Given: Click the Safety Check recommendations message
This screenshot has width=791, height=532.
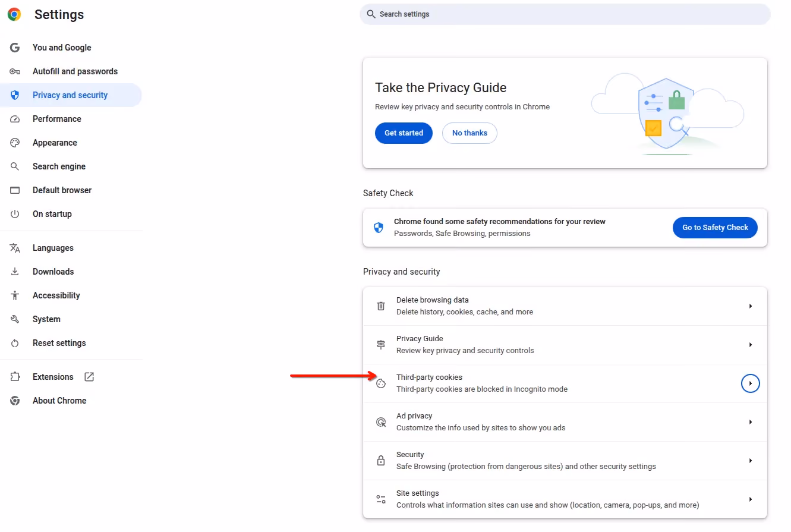Looking at the screenshot, I should (500, 222).
